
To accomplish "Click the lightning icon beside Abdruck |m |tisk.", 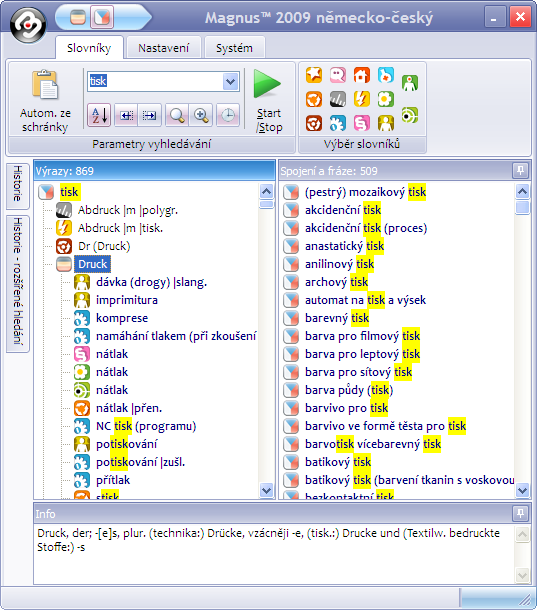I will click(x=64, y=228).
